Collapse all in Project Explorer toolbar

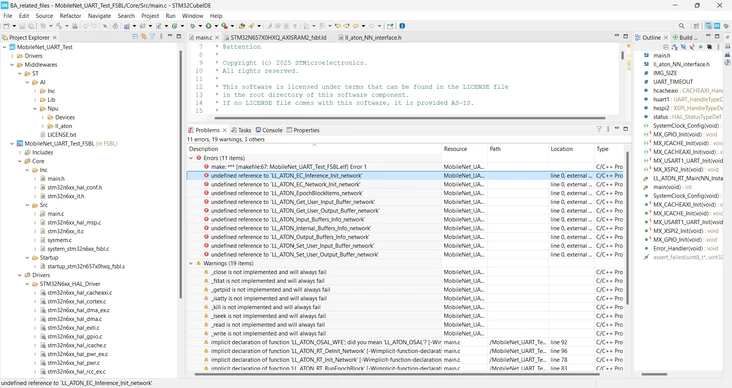[135, 36]
